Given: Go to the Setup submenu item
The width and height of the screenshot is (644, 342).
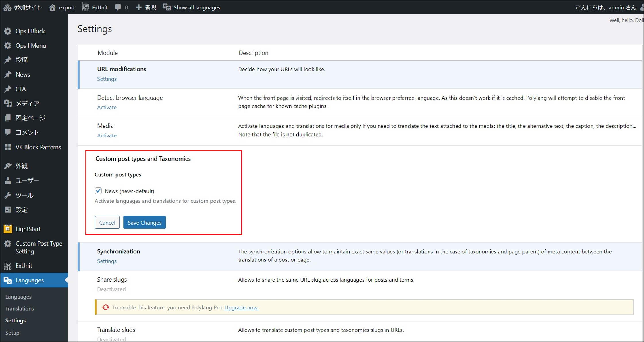Looking at the screenshot, I should tap(12, 333).
